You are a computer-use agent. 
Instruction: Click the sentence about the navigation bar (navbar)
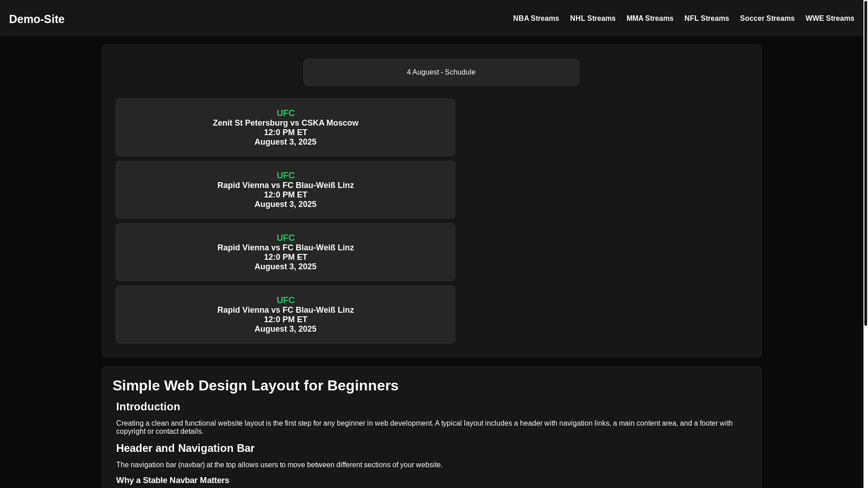click(x=279, y=465)
